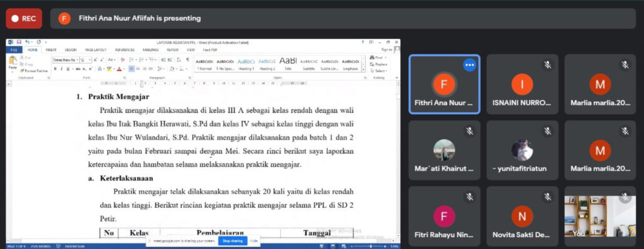Switch to the INSERT ribbon tab

51,50
